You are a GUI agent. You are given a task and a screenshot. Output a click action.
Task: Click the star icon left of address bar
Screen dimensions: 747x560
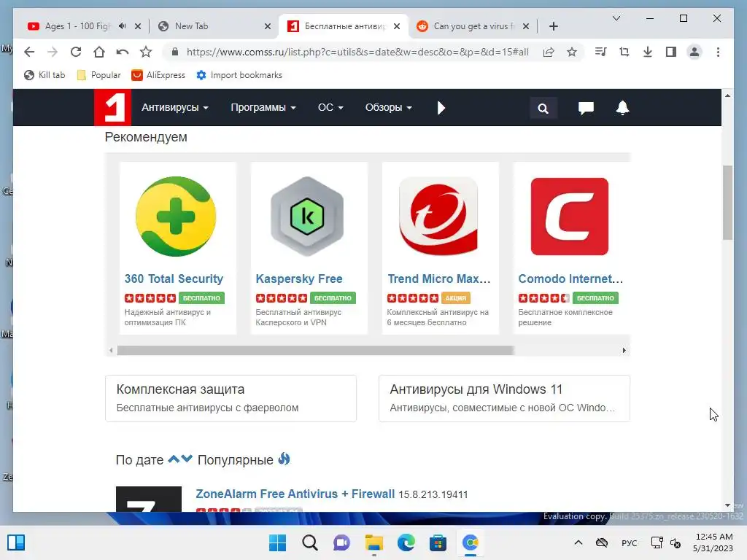coord(146,52)
